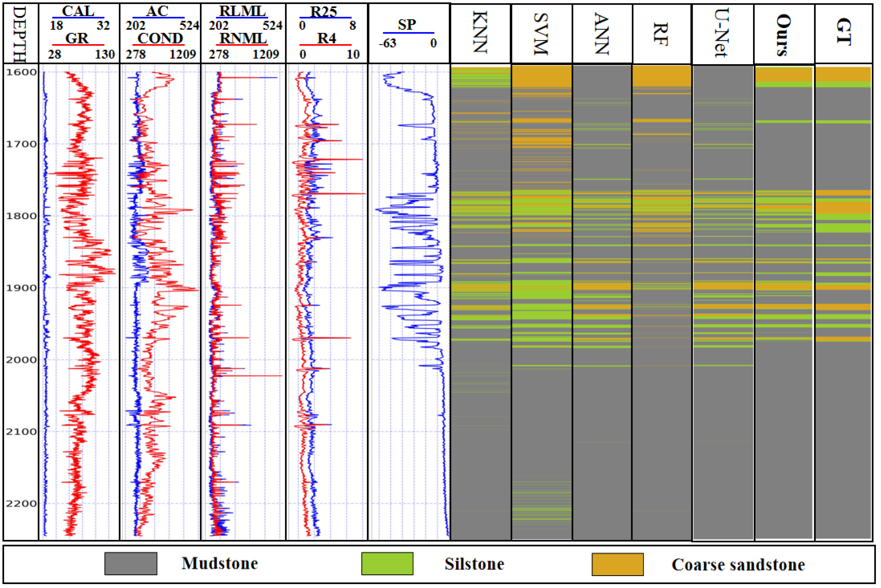Select the KNN column header
Viewport: 881px width, 588px height.
(480, 33)
